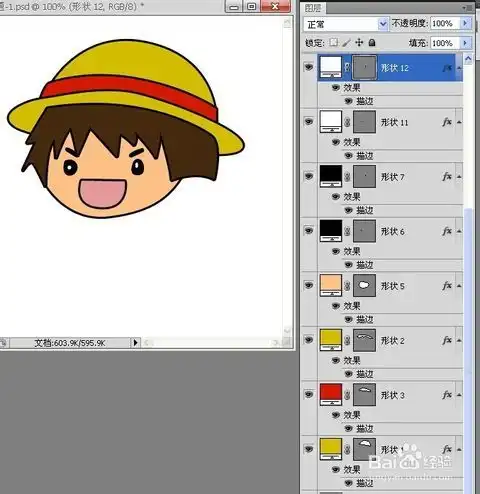Toggle the 效果 eye under 形状 12
Image resolution: width=480 pixels, height=494 pixels.
(336, 88)
